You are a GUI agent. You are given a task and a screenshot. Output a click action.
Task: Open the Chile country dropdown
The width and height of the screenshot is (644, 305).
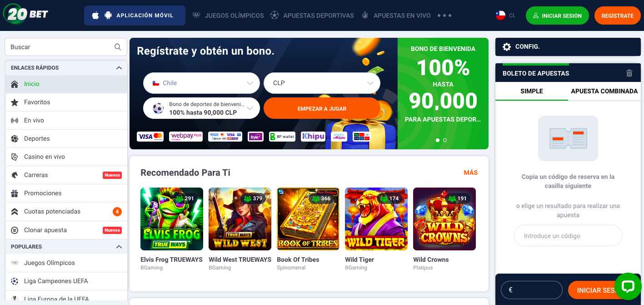(201, 83)
